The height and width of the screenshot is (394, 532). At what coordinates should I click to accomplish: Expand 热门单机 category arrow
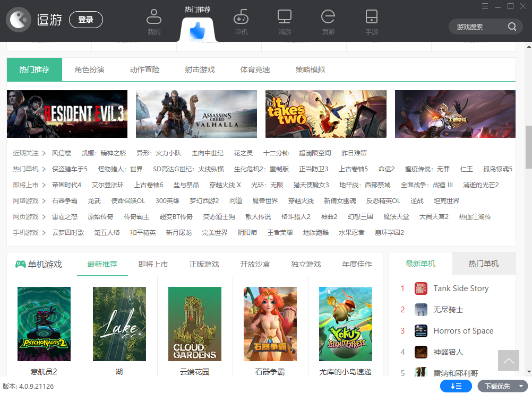[44, 169]
